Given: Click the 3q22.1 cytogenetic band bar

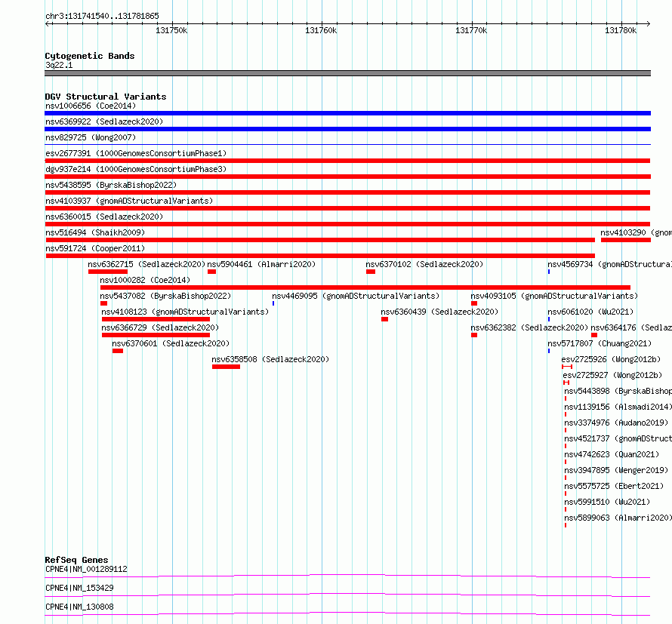Looking at the screenshot, I should pos(347,73).
